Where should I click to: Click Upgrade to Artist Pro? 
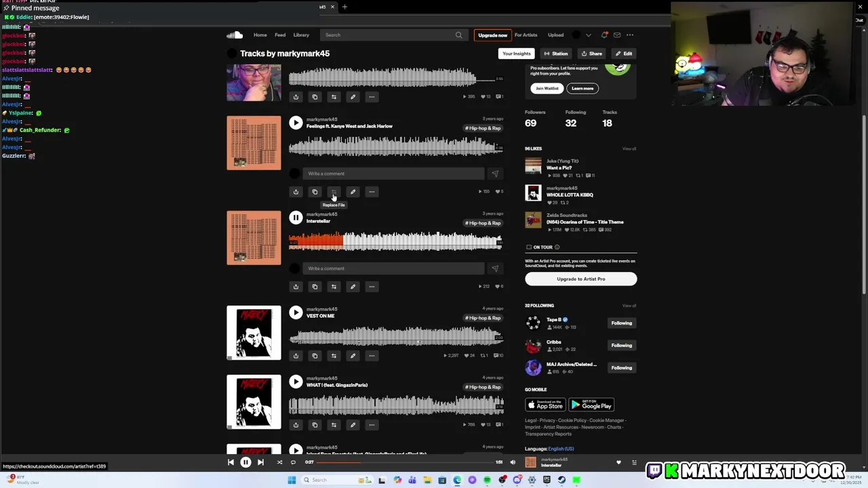tap(580, 279)
